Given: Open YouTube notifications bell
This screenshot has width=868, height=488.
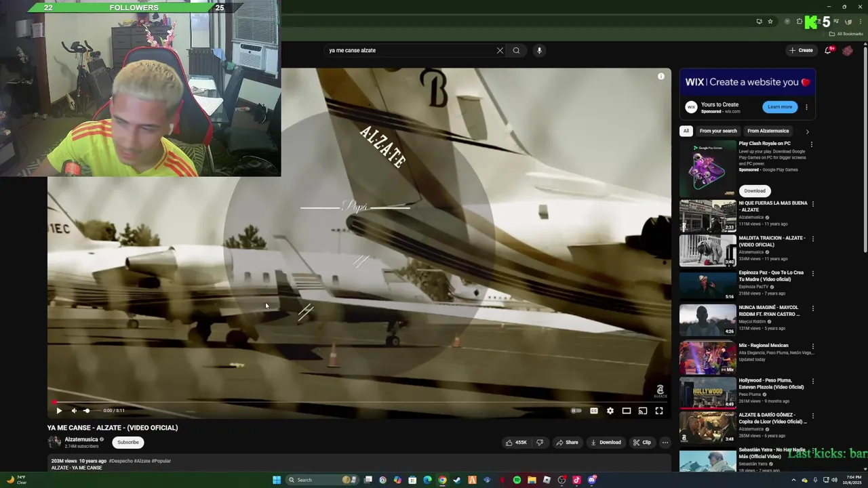Looking at the screenshot, I should (829, 50).
